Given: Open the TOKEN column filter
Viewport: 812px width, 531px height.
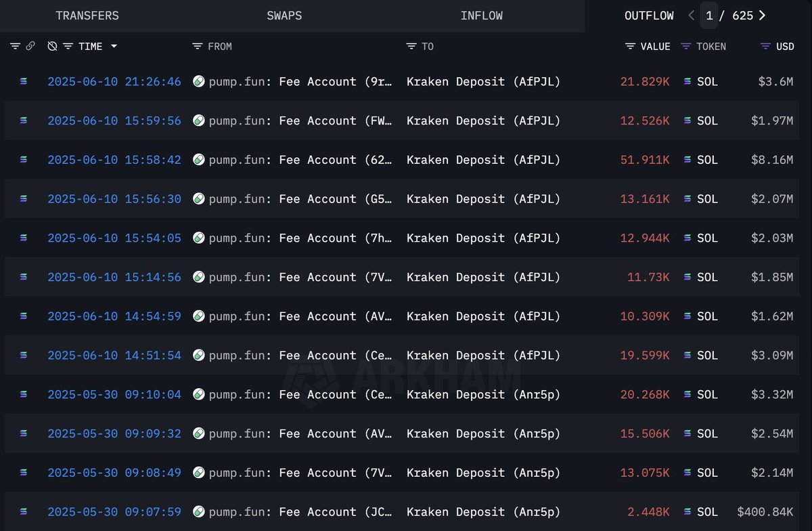Looking at the screenshot, I should click(x=686, y=46).
